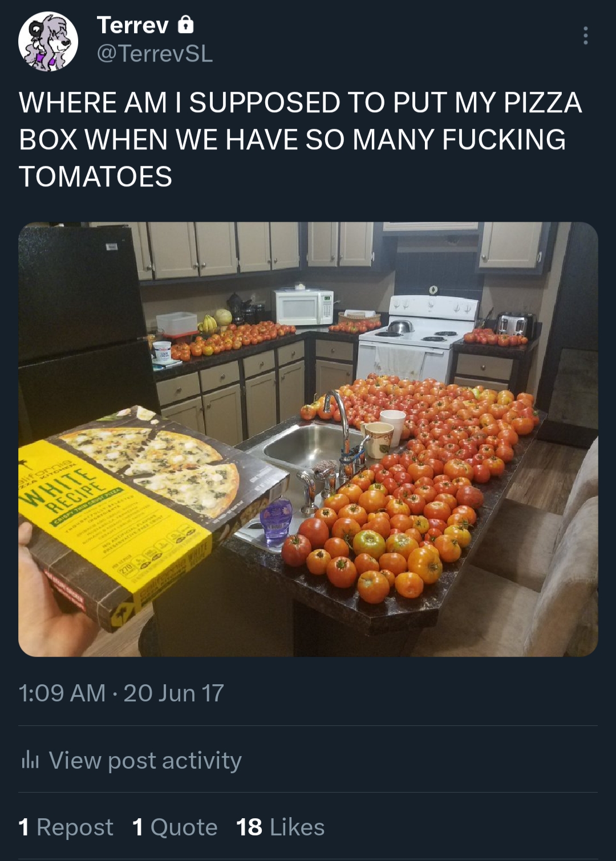Viewport: 616px width, 861px height.
Task: Tap the number 18 beside Likes
Action: 249,827
